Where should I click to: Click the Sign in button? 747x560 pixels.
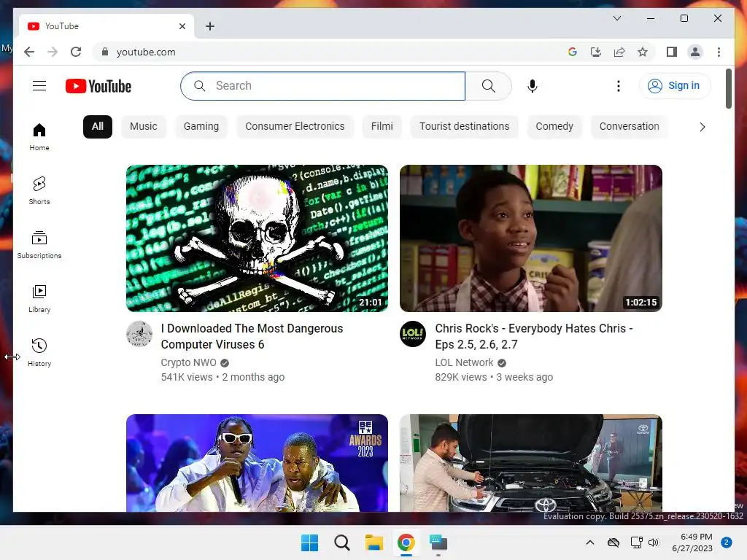(x=675, y=86)
